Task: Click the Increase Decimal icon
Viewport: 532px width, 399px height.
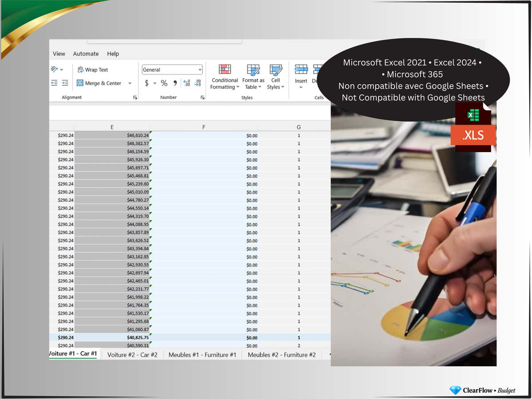Action: pos(187,83)
